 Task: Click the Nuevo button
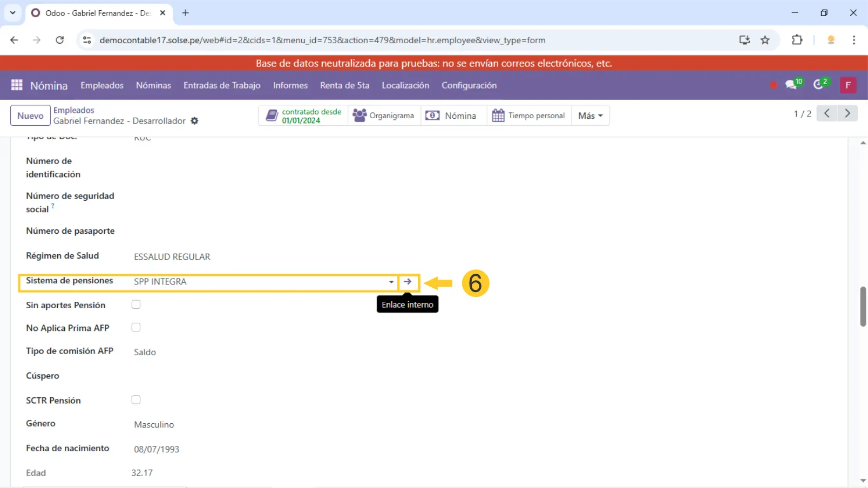tap(30, 116)
